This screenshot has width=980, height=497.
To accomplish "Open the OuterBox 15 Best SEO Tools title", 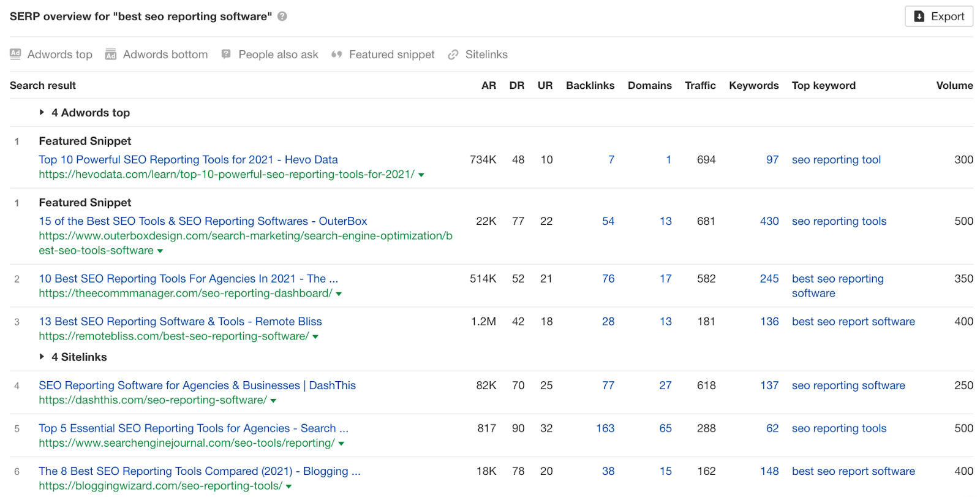I will tap(203, 221).
